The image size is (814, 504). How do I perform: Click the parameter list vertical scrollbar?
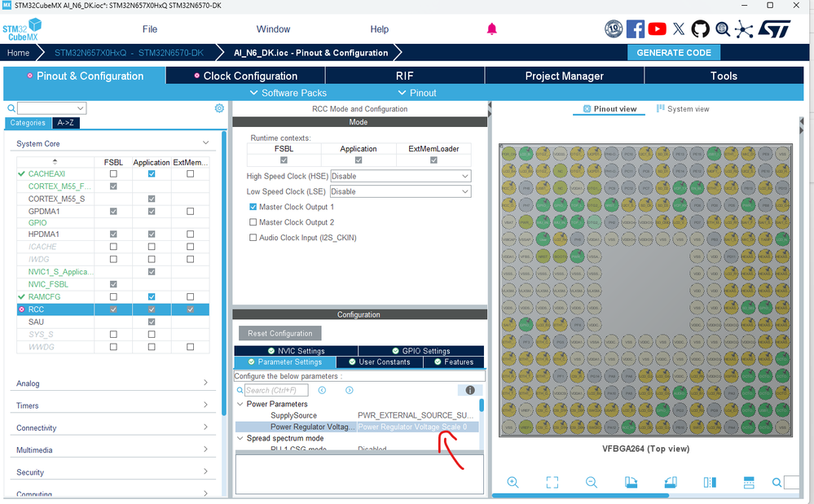[482, 405]
